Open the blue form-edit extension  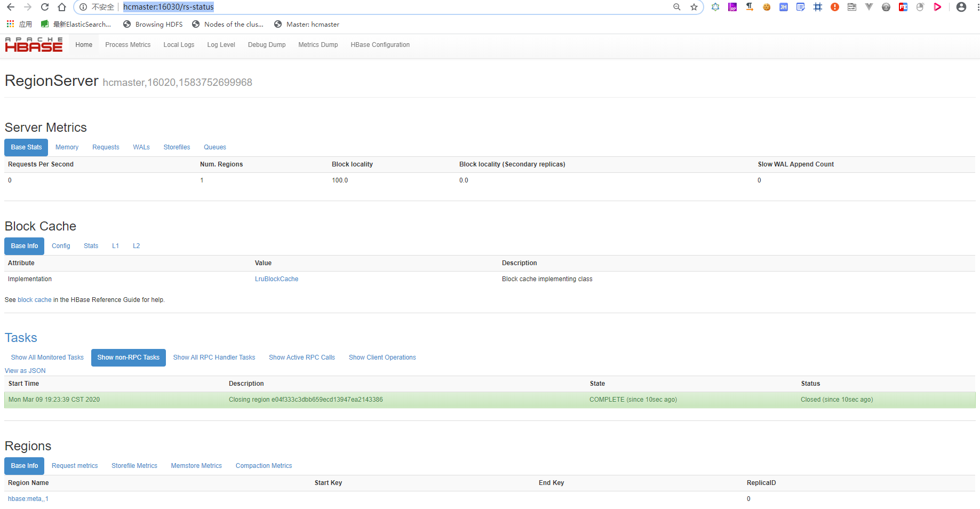[801, 7]
